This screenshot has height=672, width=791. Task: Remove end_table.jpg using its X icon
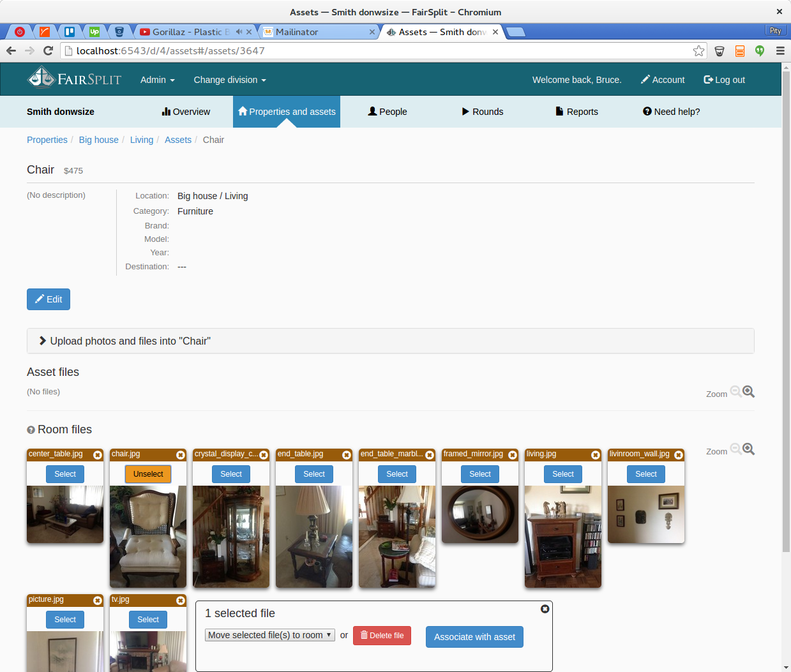(x=347, y=455)
